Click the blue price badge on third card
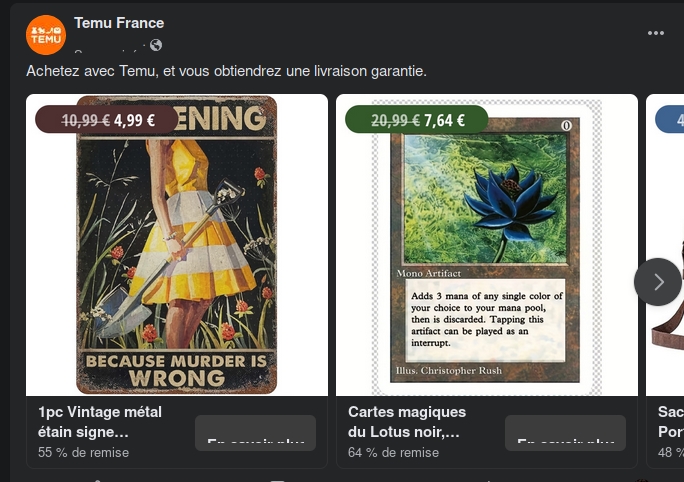The height and width of the screenshot is (482, 684). (x=670, y=120)
